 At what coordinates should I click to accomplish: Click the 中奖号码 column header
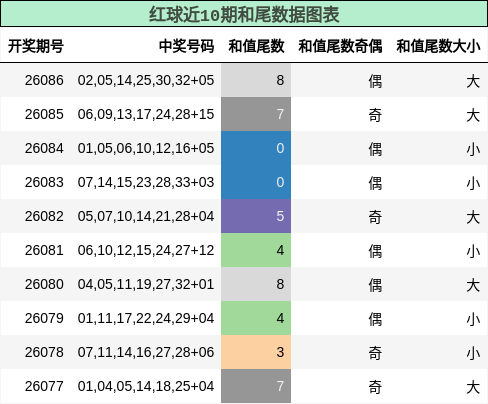click(x=186, y=46)
